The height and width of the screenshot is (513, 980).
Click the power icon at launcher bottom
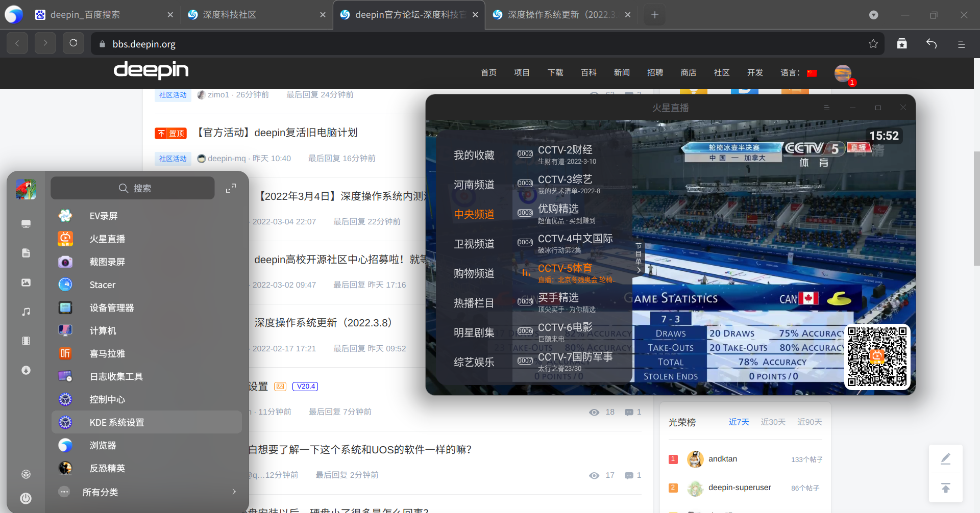(26, 498)
